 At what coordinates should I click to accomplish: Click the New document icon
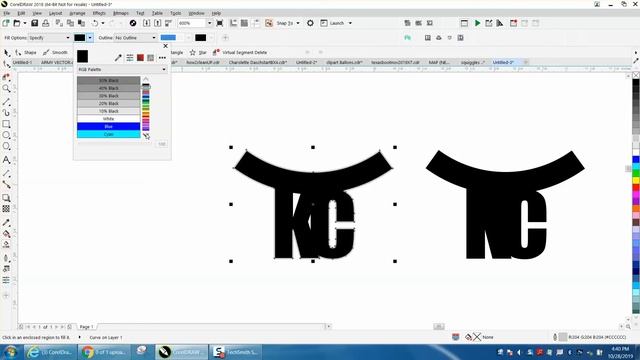6,23
